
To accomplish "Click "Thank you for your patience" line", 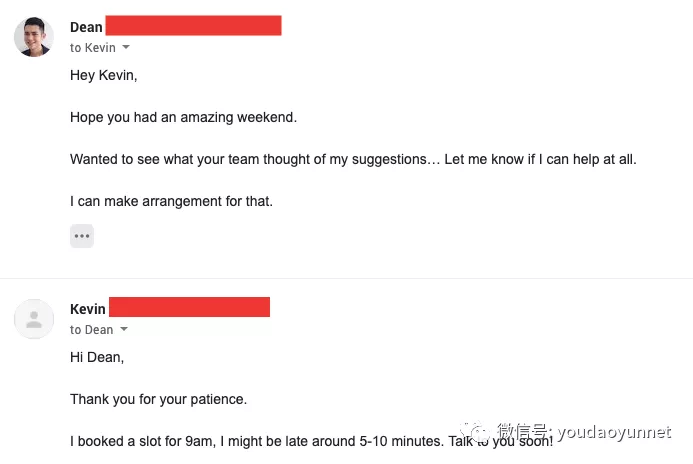I will pyautogui.click(x=158, y=399).
